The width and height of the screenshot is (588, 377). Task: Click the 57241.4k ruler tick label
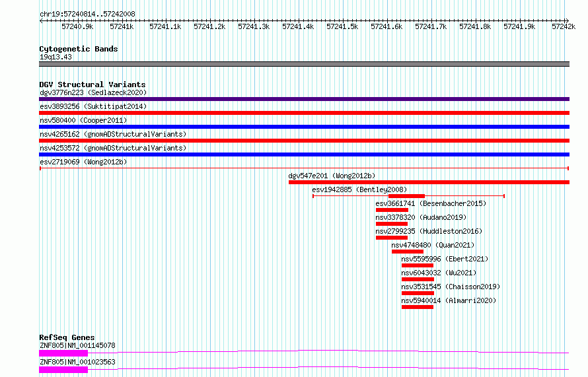click(x=298, y=26)
